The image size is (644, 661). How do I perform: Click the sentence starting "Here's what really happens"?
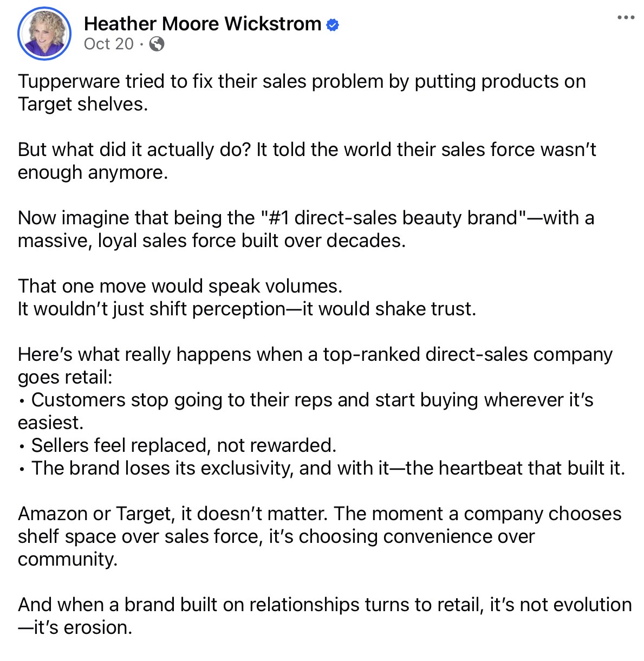tap(315, 354)
